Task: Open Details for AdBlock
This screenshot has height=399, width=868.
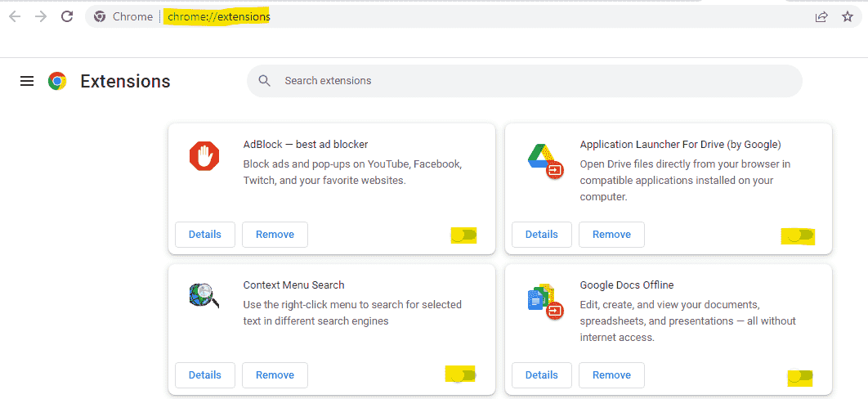Action: (205, 235)
